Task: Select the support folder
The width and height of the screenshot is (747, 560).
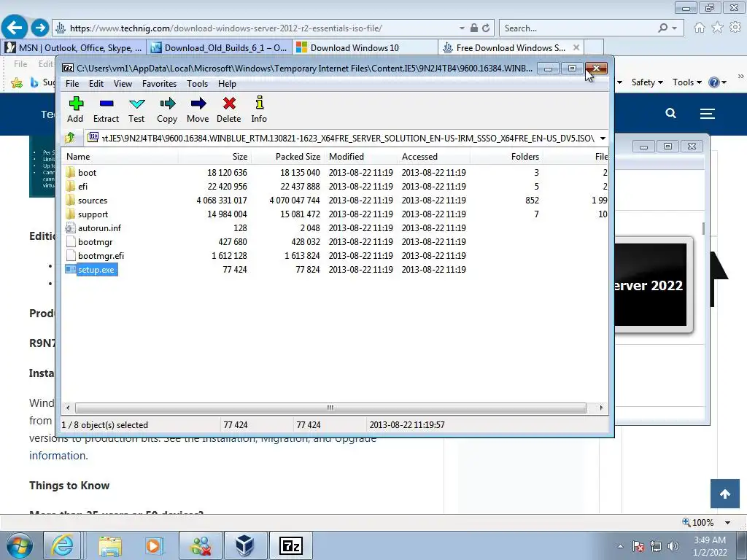Action: 93,214
